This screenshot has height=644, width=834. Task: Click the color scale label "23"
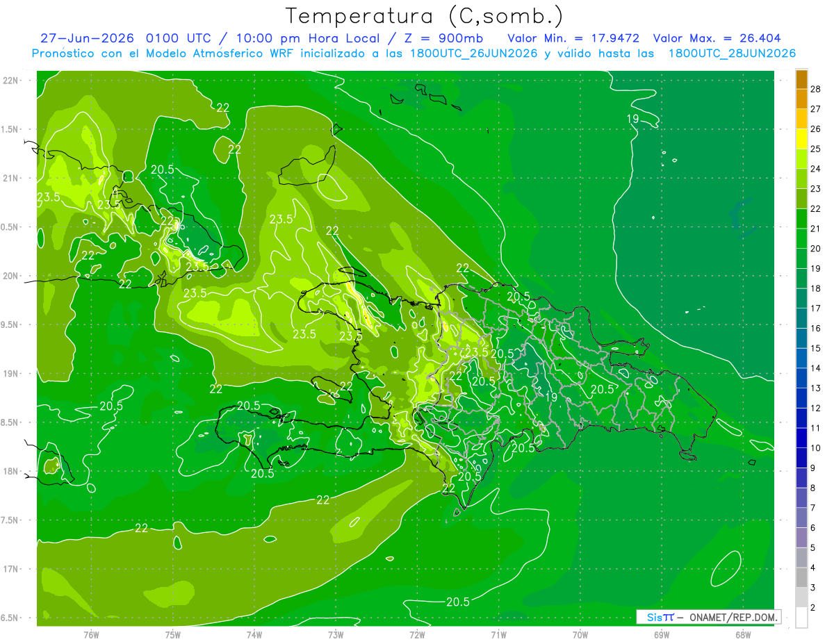click(816, 189)
